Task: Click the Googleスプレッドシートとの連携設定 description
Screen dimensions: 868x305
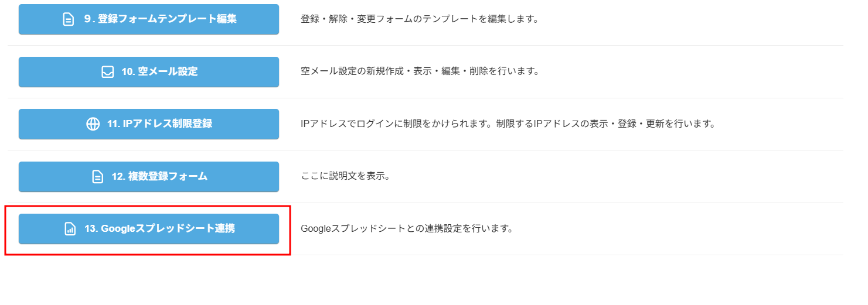Action: pyautogui.click(x=407, y=229)
